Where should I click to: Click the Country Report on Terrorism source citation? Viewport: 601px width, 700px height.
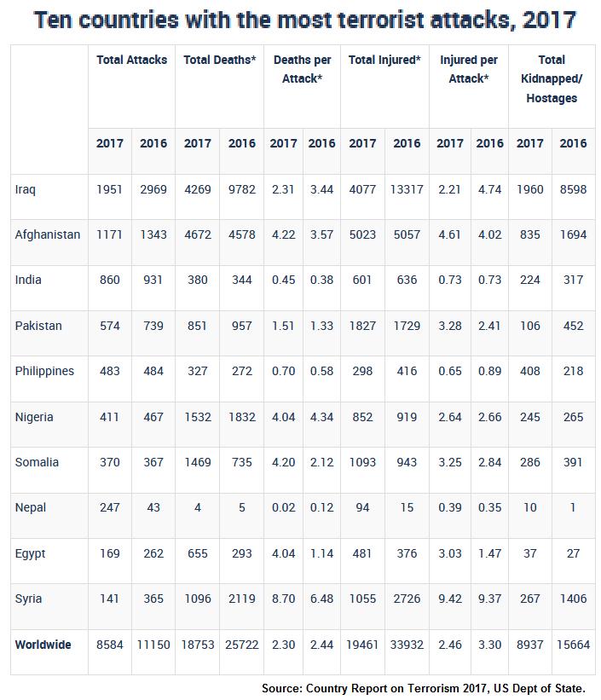(424, 688)
